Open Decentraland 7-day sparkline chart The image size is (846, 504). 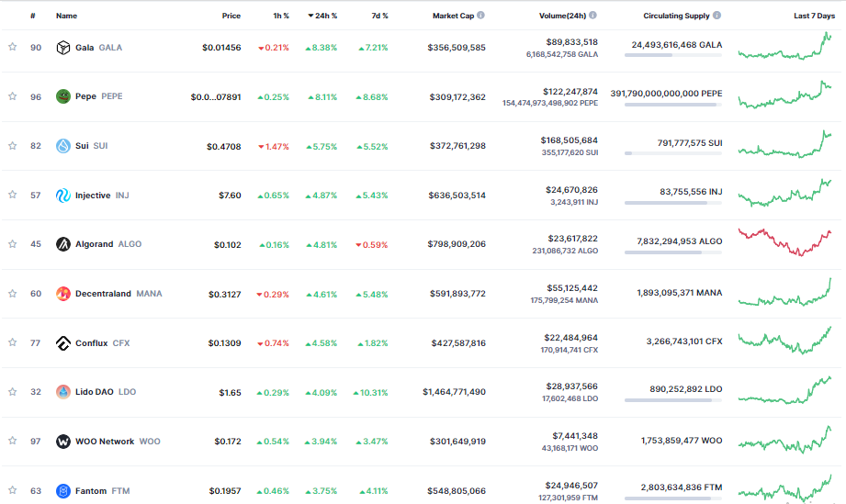785,292
